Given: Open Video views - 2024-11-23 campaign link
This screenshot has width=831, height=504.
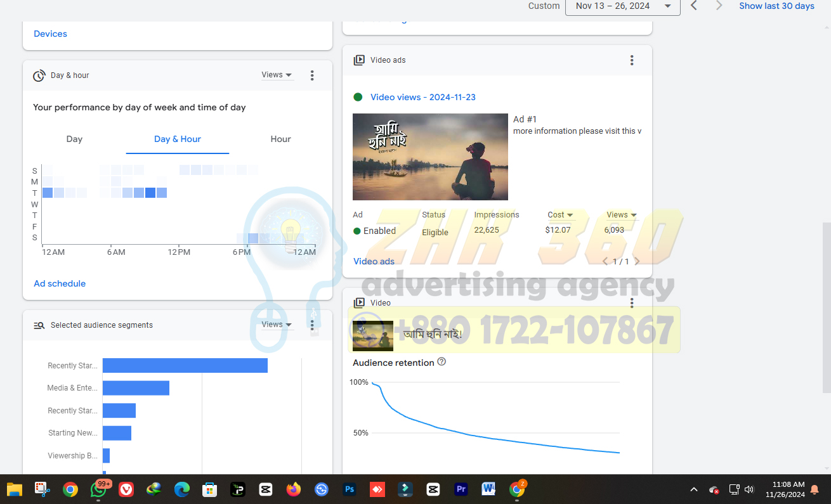Looking at the screenshot, I should pyautogui.click(x=422, y=97).
